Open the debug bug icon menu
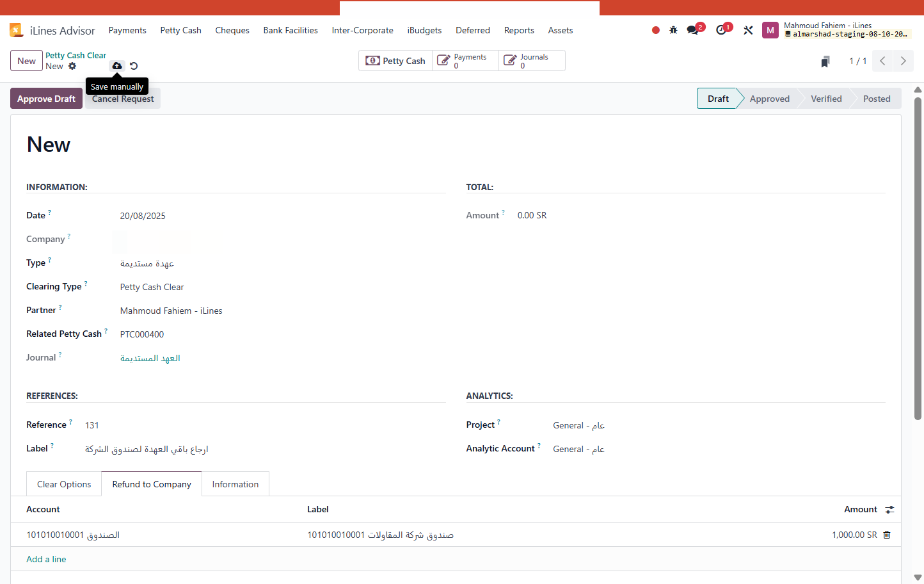The width and height of the screenshot is (924, 584). pyautogui.click(x=673, y=30)
